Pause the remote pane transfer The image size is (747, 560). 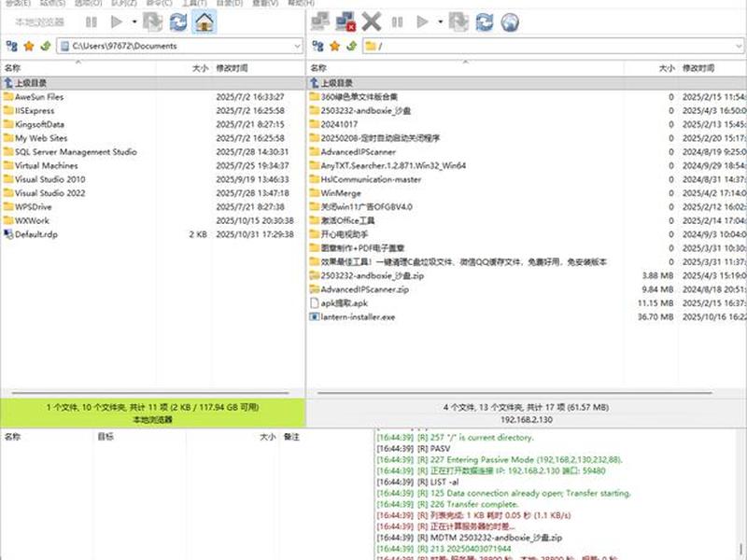click(x=397, y=21)
